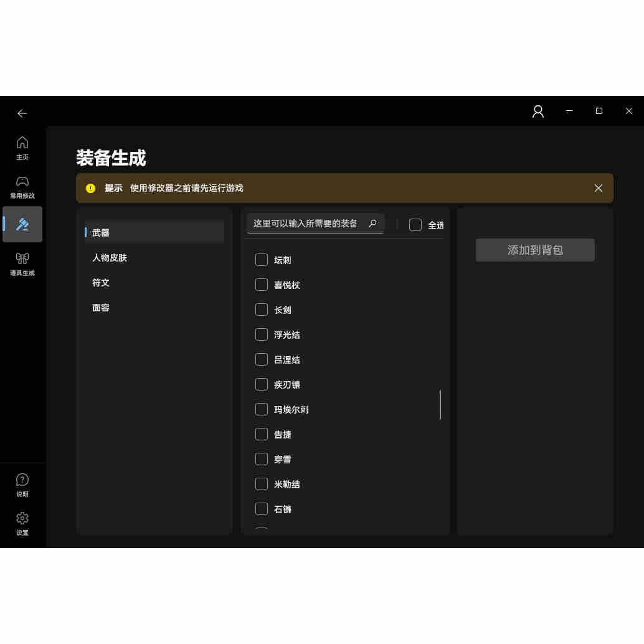Click the search magnifier icon

[372, 224]
